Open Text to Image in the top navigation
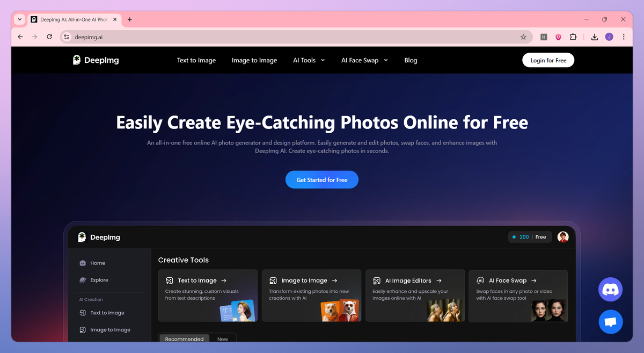 (196, 60)
